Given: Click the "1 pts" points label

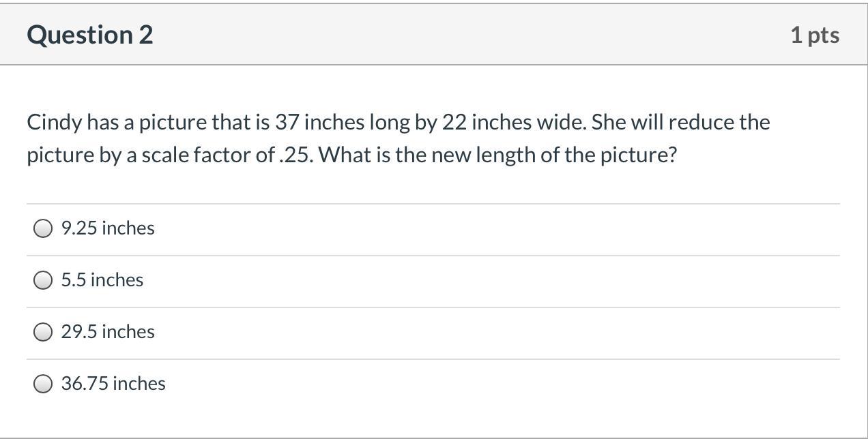Looking at the screenshot, I should [815, 35].
